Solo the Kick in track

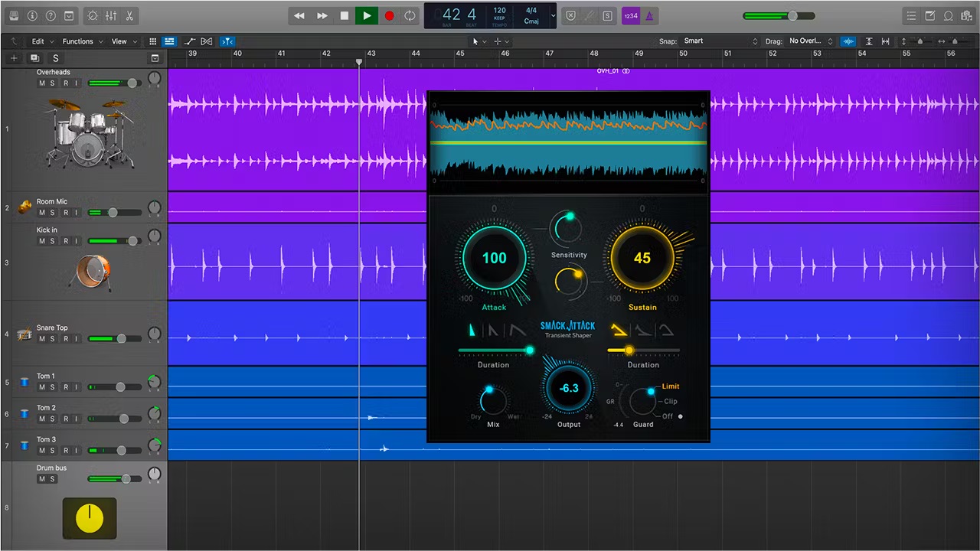point(53,241)
